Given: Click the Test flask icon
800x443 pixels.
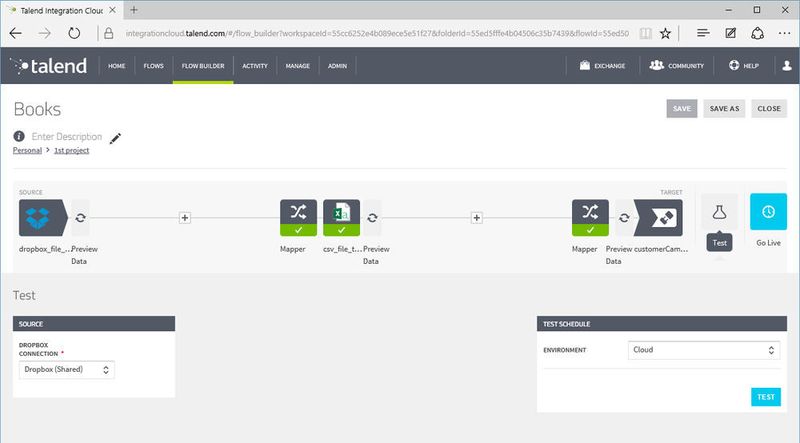Looking at the screenshot, I should 719,212.
